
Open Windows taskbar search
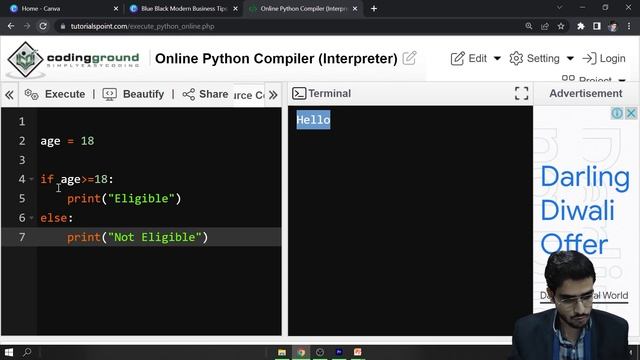point(27,352)
